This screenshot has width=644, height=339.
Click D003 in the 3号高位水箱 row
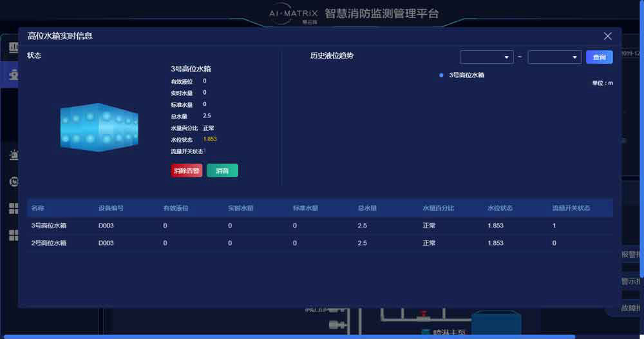[x=106, y=226]
